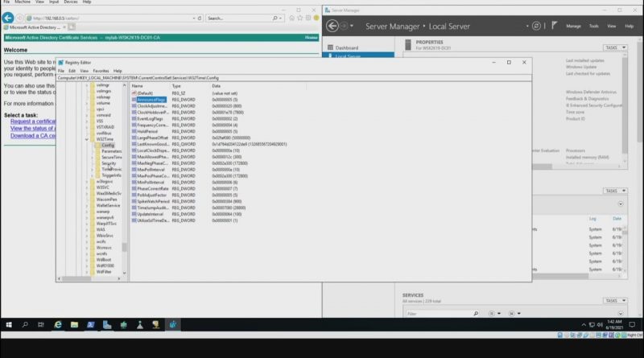Click Internet Explorer back arrow button
Screen dimensions: 644x358
pyautogui.click(x=8, y=18)
